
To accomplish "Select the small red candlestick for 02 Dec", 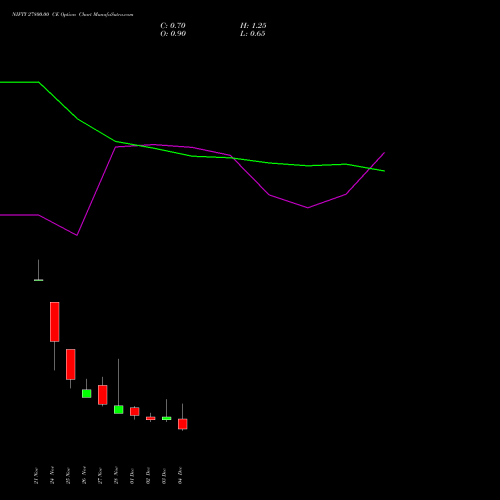I will (x=151, y=418).
